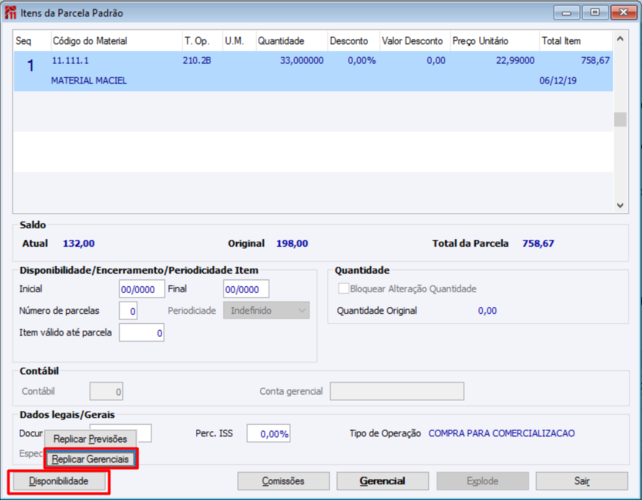642x500 pixels.
Task: Click the Gerencial button
Action: pos(382,481)
